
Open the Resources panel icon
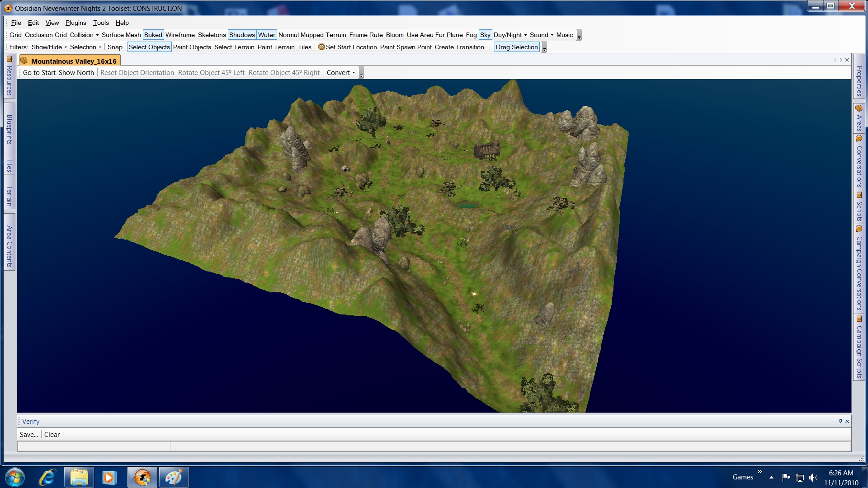[x=9, y=59]
